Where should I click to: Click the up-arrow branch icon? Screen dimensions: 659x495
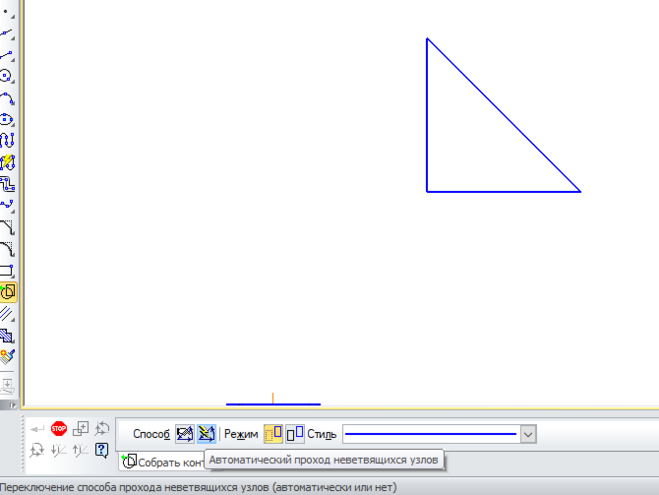(81, 450)
